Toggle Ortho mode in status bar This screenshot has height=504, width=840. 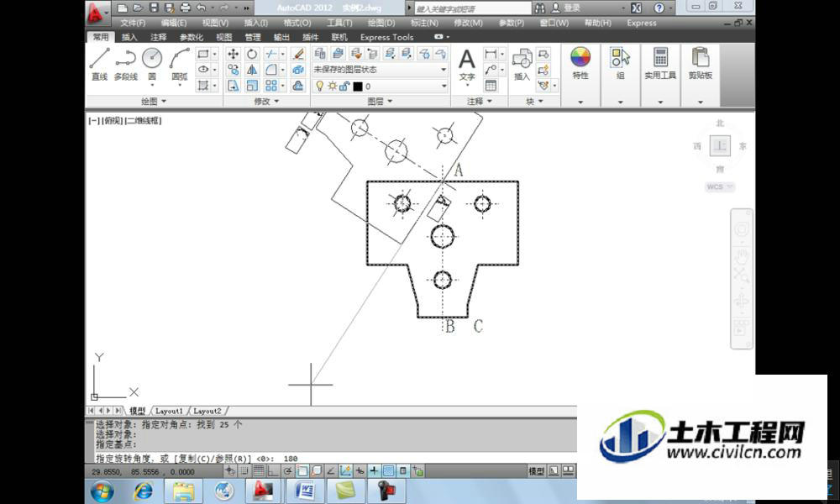coord(273,471)
